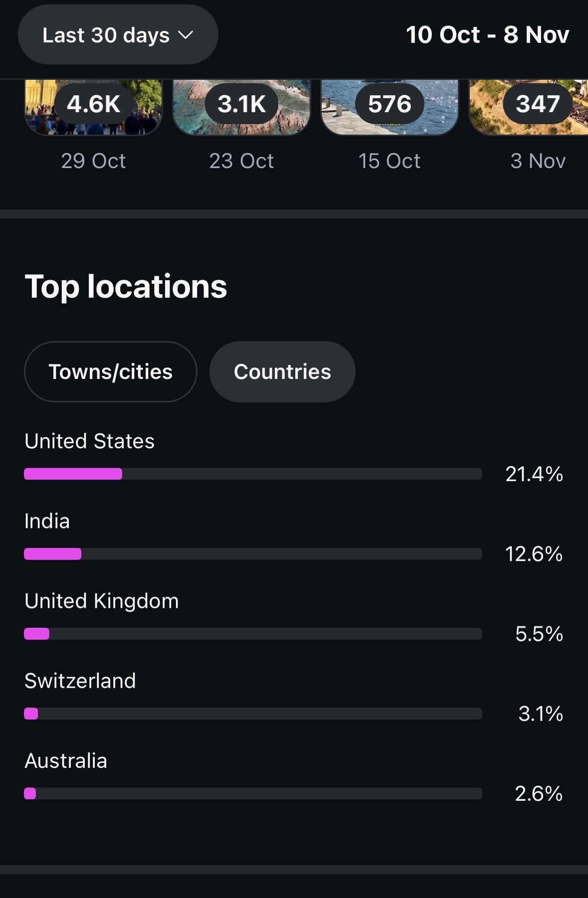This screenshot has width=588, height=898.
Task: Click the chevron next to Last 30 days
Action: (x=186, y=35)
